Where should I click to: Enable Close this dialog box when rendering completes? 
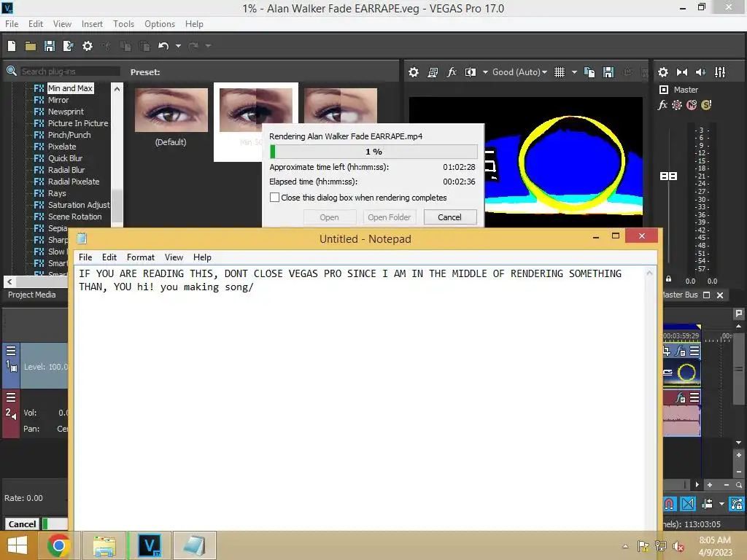click(274, 197)
